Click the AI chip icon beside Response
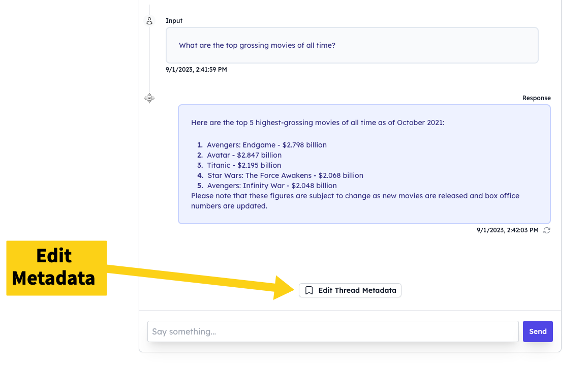This screenshot has height=365, width=588. coord(149,98)
